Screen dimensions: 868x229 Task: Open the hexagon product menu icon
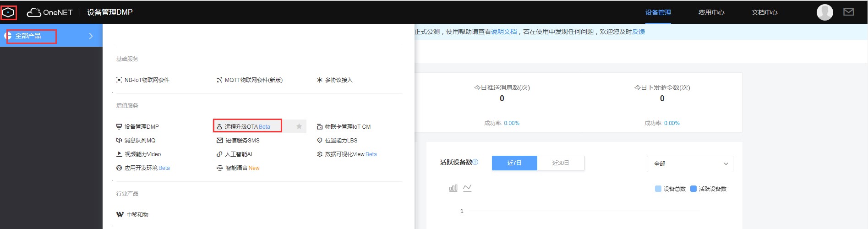pyautogui.click(x=8, y=12)
